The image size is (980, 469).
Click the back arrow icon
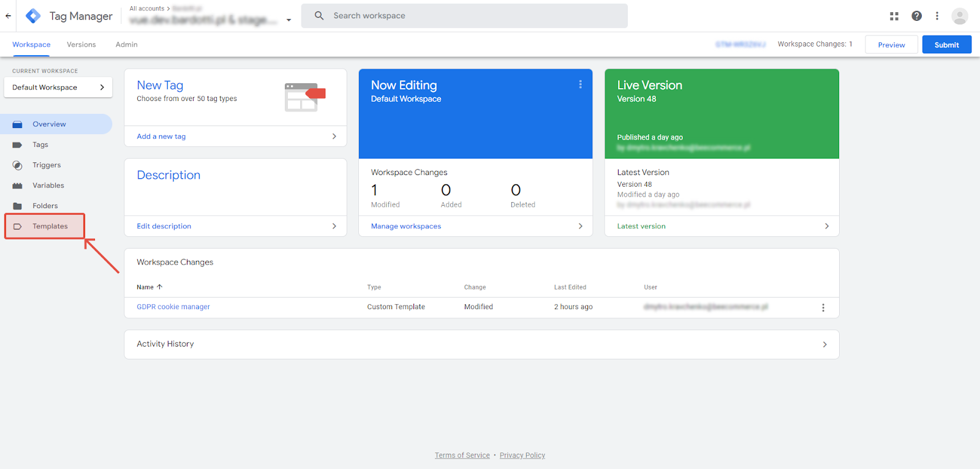tap(8, 16)
